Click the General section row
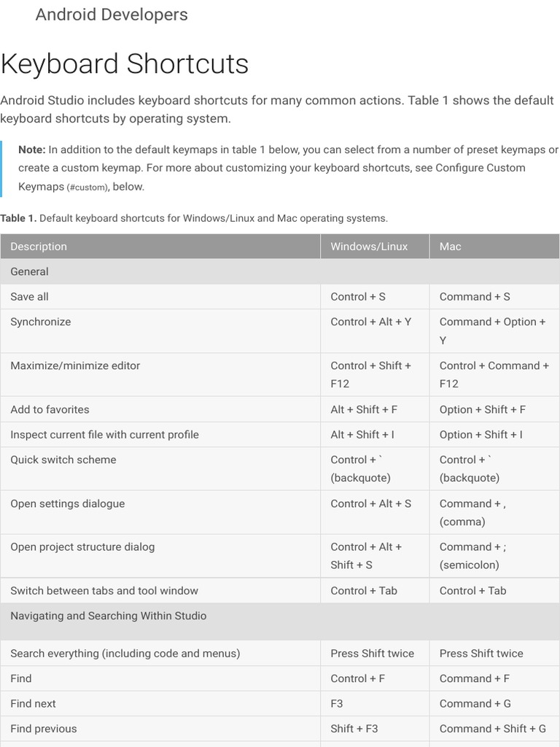This screenshot has height=747, width=560. (x=29, y=271)
